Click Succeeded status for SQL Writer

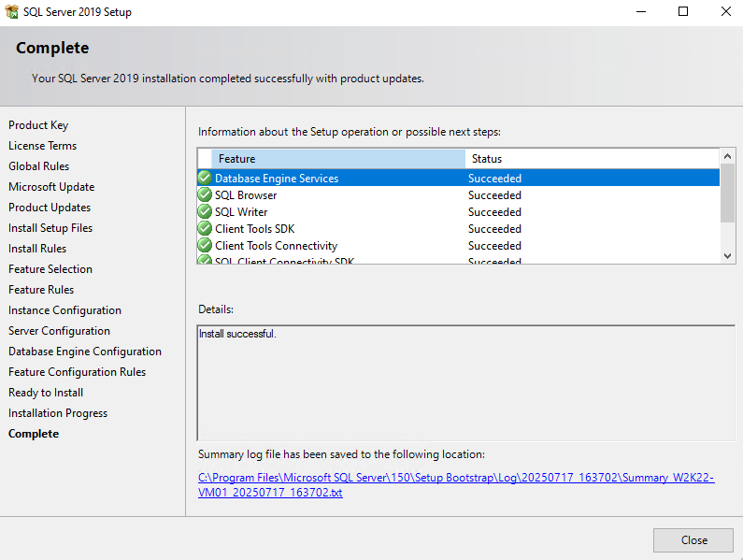[x=494, y=211]
